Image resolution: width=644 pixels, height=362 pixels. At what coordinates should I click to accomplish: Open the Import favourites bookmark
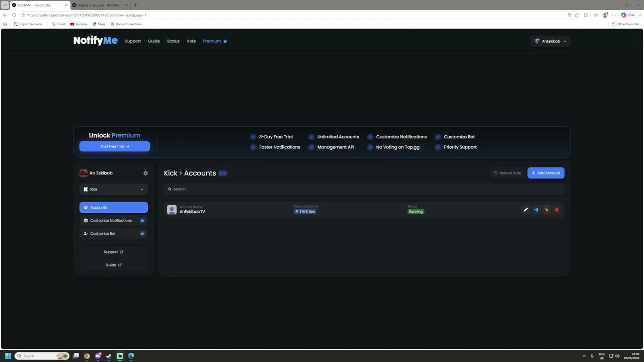(x=28, y=24)
